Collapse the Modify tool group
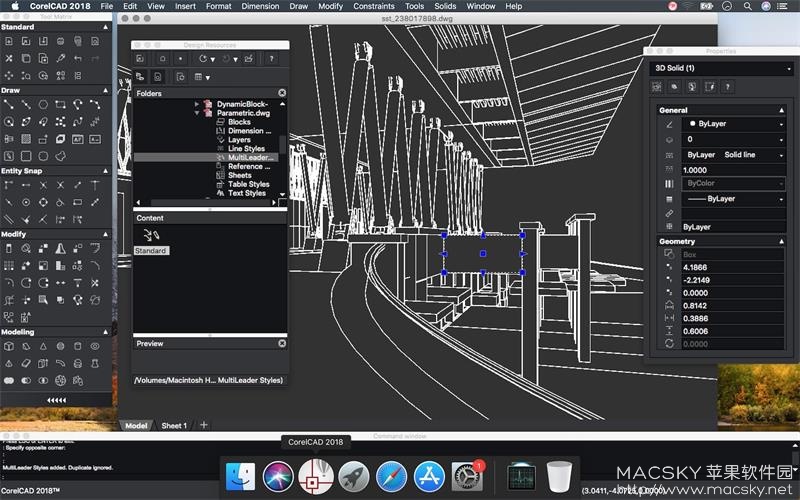 tap(106, 234)
